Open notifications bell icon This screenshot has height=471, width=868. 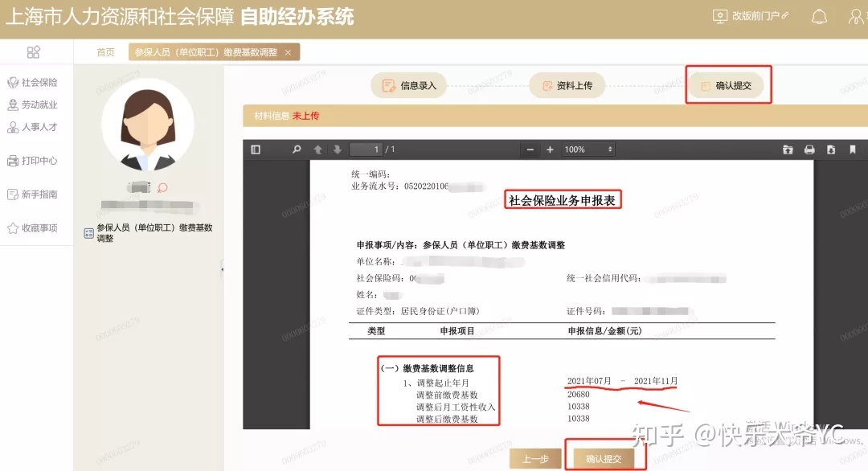click(x=819, y=17)
